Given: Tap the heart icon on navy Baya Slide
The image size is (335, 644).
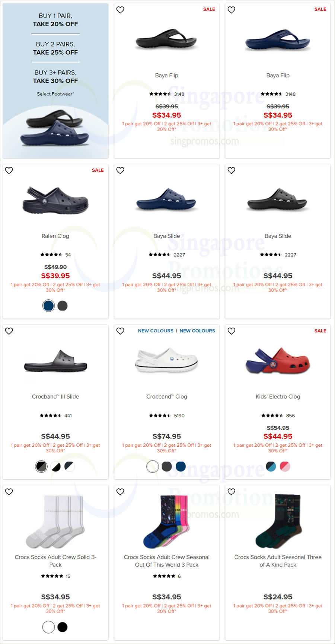Looking at the screenshot, I should click(x=120, y=170).
